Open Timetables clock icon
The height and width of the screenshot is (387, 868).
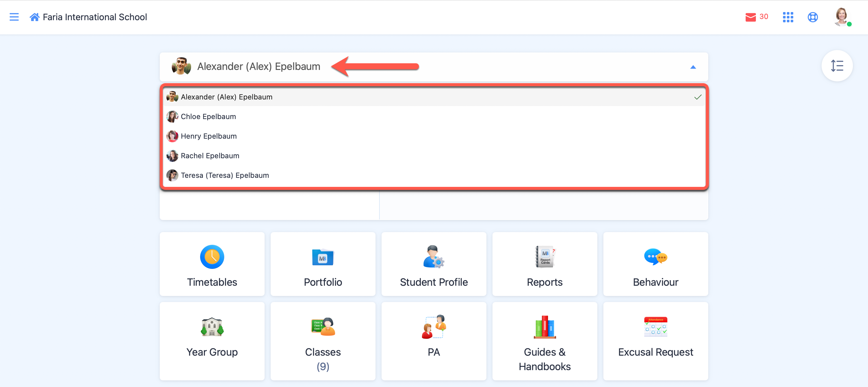212,257
